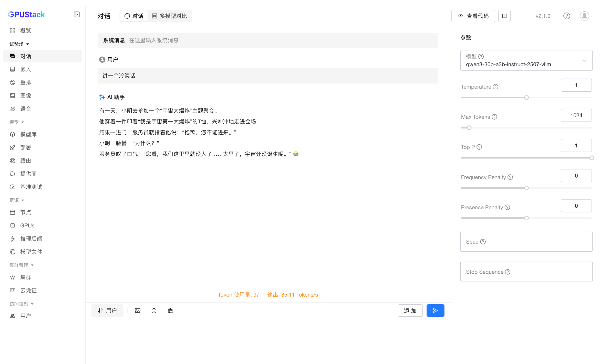Toggle message role 用户 button

tap(107, 311)
